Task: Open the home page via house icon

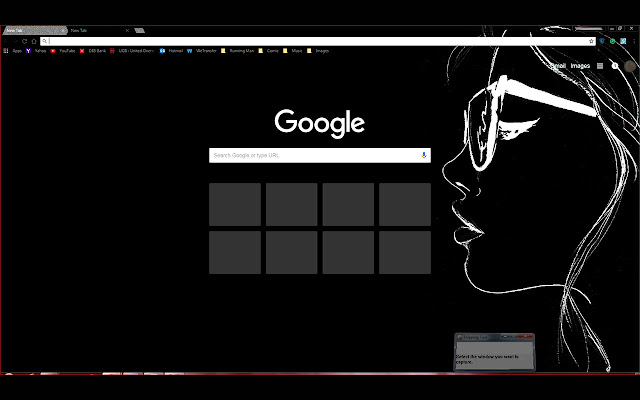Action: (x=34, y=41)
